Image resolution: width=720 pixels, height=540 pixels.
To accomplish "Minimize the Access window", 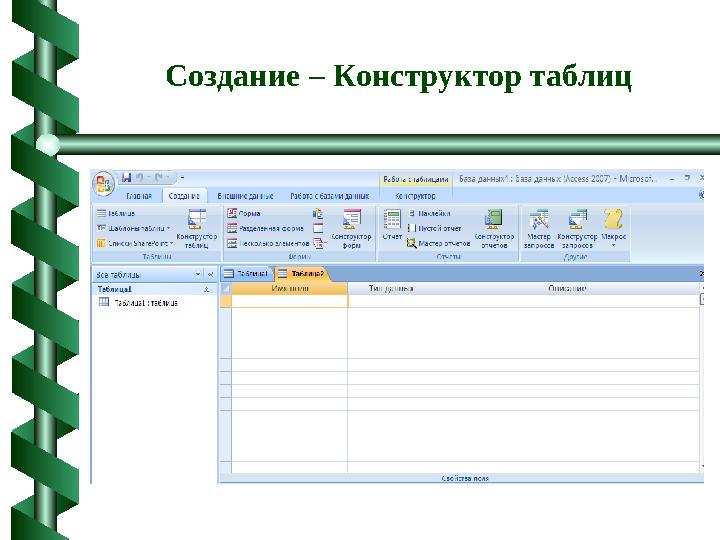I will pyautogui.click(x=672, y=178).
